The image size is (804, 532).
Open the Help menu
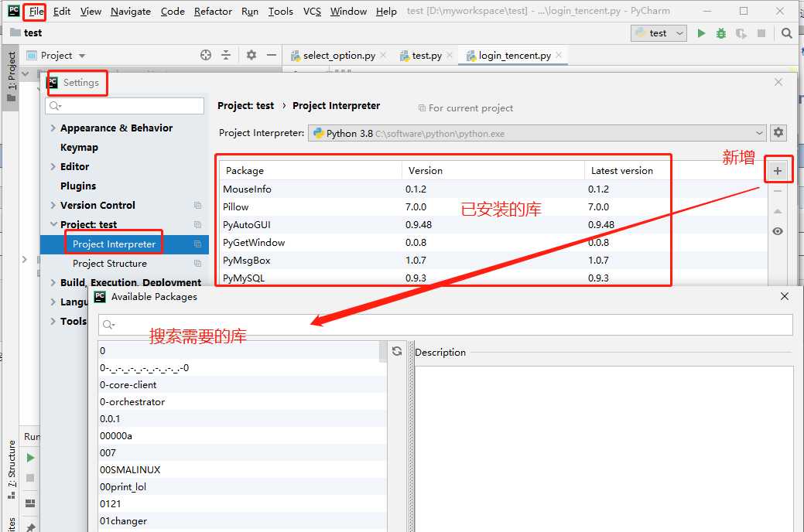tap(386, 12)
